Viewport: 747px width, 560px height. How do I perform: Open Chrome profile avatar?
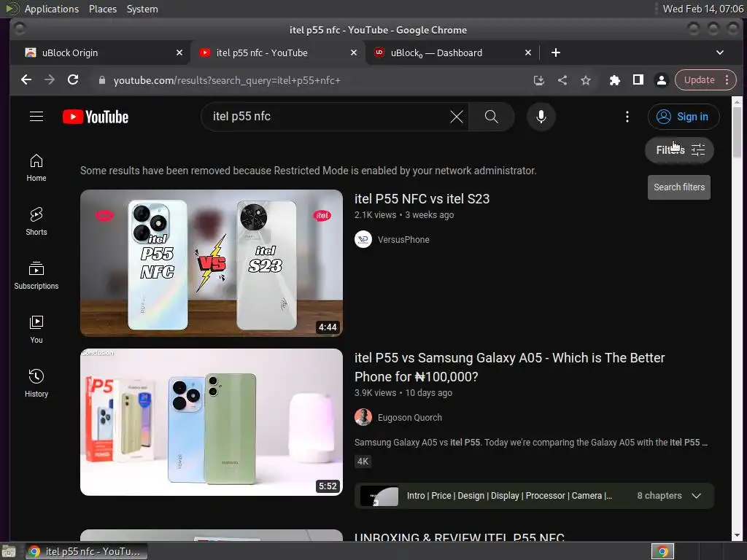[x=661, y=80]
